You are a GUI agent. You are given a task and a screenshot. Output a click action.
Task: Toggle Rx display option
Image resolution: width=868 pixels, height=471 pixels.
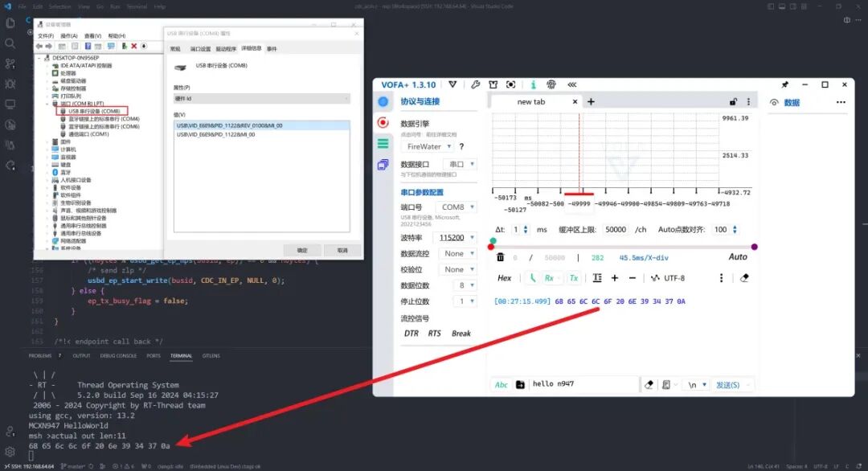[x=549, y=278]
